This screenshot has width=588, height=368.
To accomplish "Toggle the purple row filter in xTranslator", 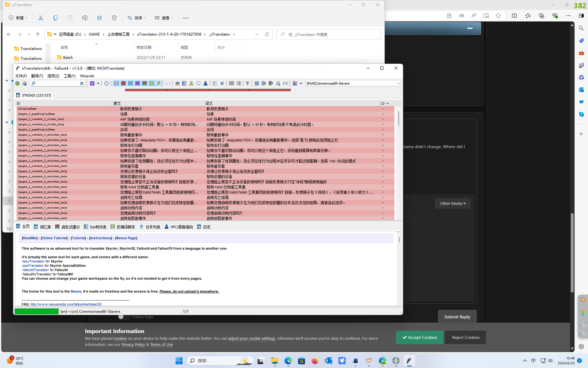I will click(x=137, y=83).
